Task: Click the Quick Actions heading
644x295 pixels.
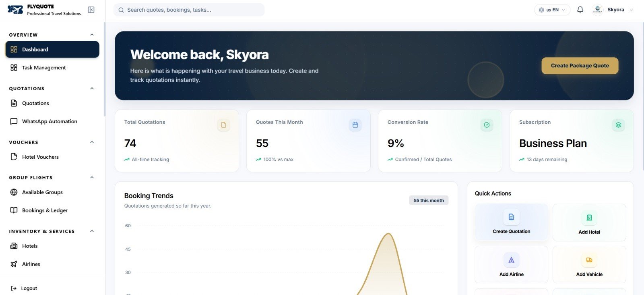Action: [x=493, y=193]
